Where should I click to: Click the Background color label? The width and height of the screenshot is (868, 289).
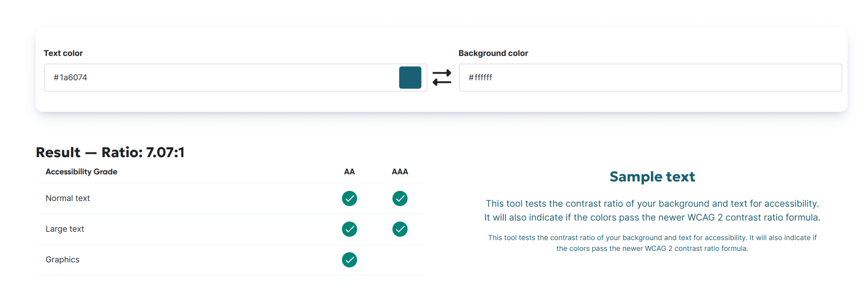point(493,53)
